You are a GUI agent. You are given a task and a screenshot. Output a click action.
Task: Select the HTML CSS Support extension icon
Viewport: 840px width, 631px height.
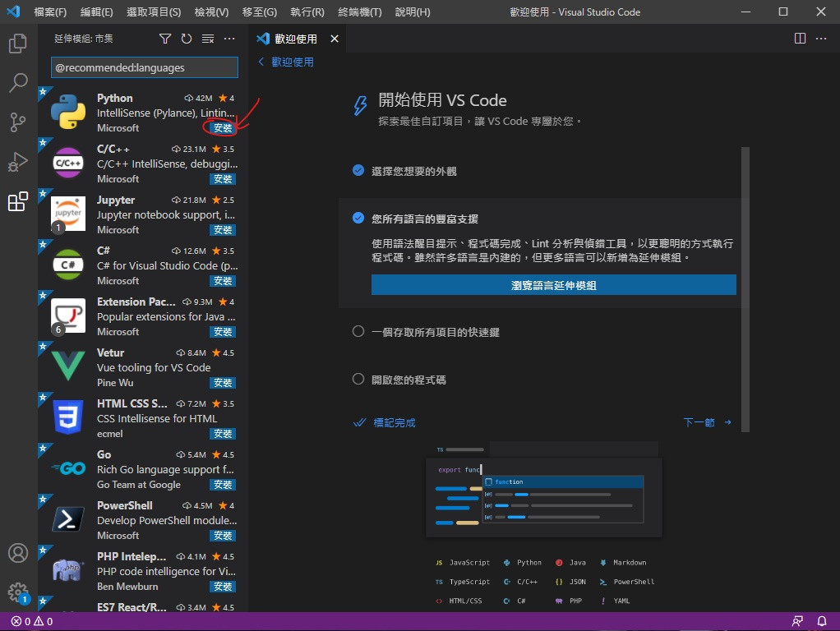pyautogui.click(x=68, y=417)
